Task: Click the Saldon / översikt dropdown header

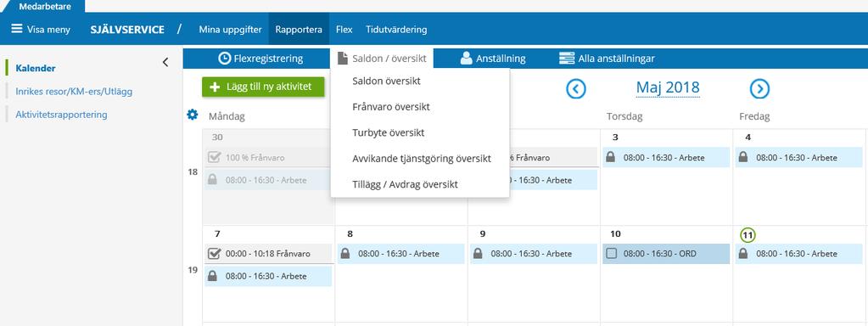Action: pyautogui.click(x=382, y=58)
